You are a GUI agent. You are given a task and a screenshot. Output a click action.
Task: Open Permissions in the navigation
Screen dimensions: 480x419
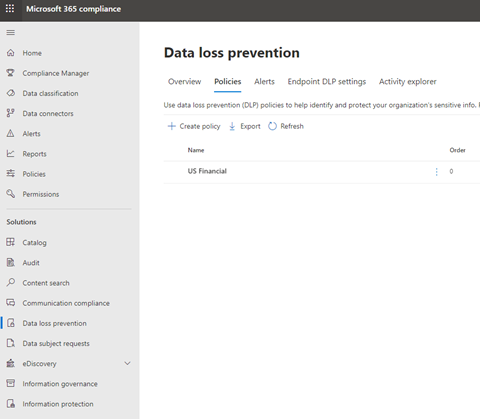tap(41, 194)
